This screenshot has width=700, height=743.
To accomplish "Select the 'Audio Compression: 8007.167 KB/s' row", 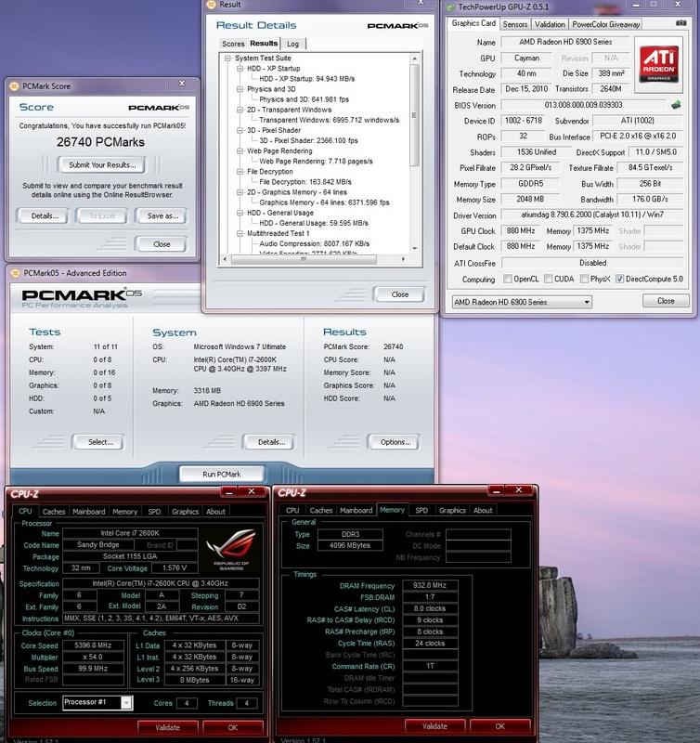I will (314, 244).
